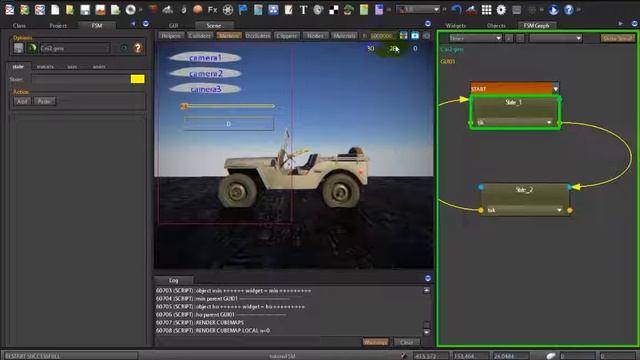Click the blue camera icon above the viewport

415,36
